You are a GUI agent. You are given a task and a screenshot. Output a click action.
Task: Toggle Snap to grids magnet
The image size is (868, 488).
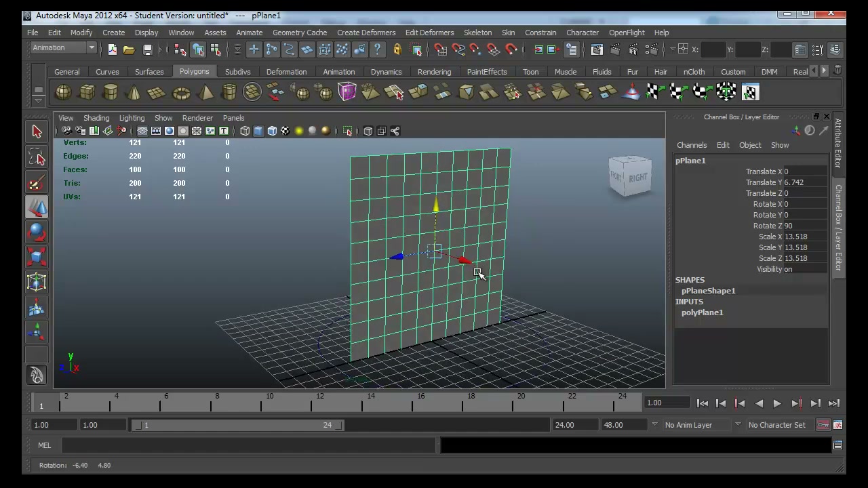coord(440,49)
